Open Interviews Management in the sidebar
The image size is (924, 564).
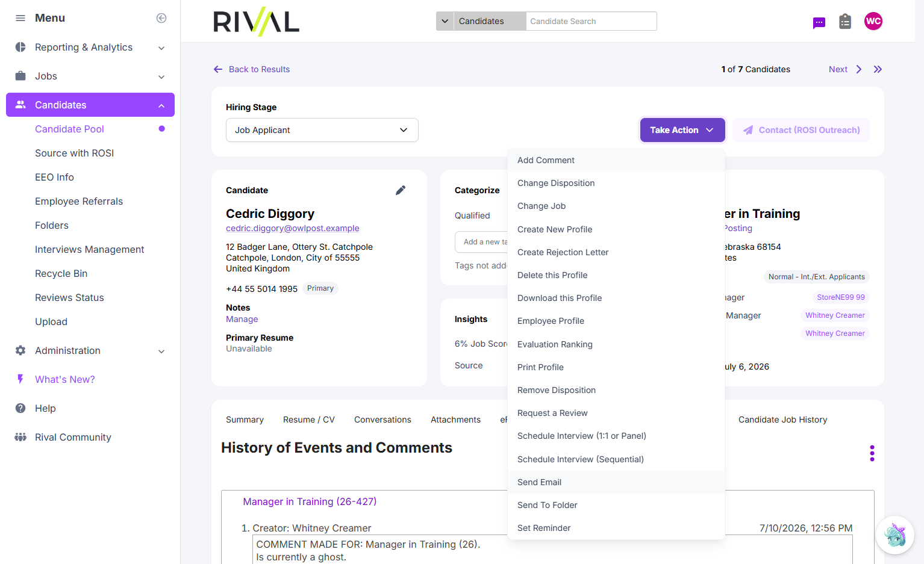[90, 249]
